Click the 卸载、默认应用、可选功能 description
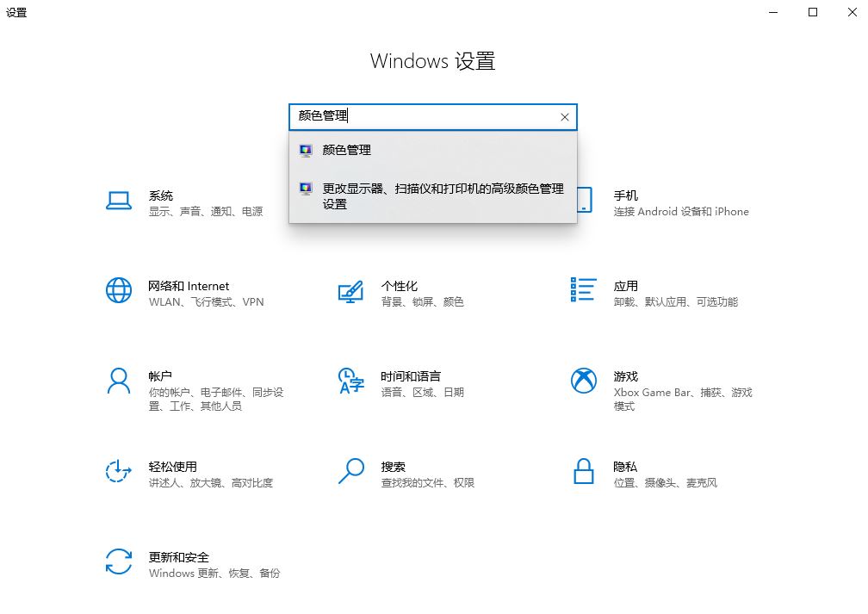This screenshot has width=868, height=614. 676,301
